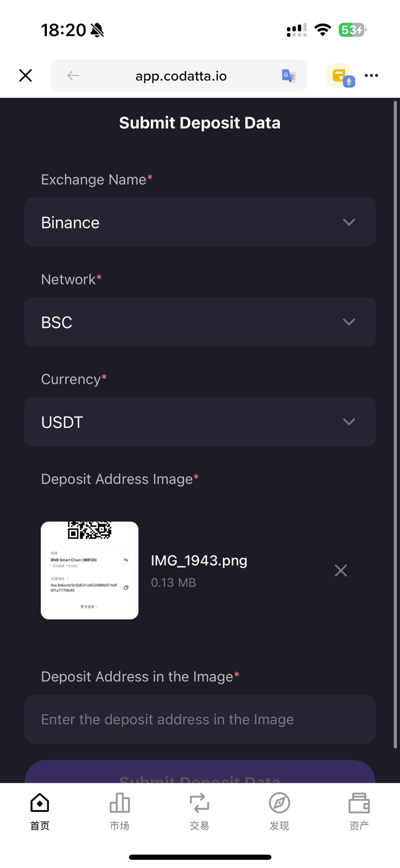
Task: Expand the BSC network dropdown
Action: click(200, 322)
